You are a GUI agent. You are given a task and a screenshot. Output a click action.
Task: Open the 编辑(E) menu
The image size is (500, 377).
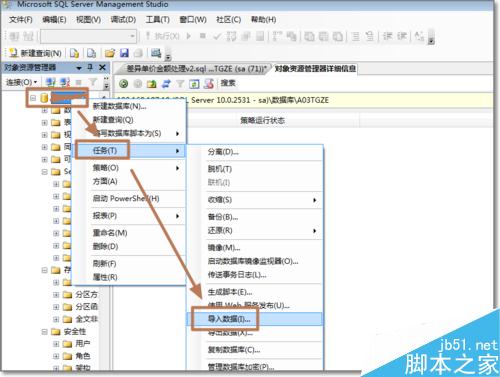(54, 20)
